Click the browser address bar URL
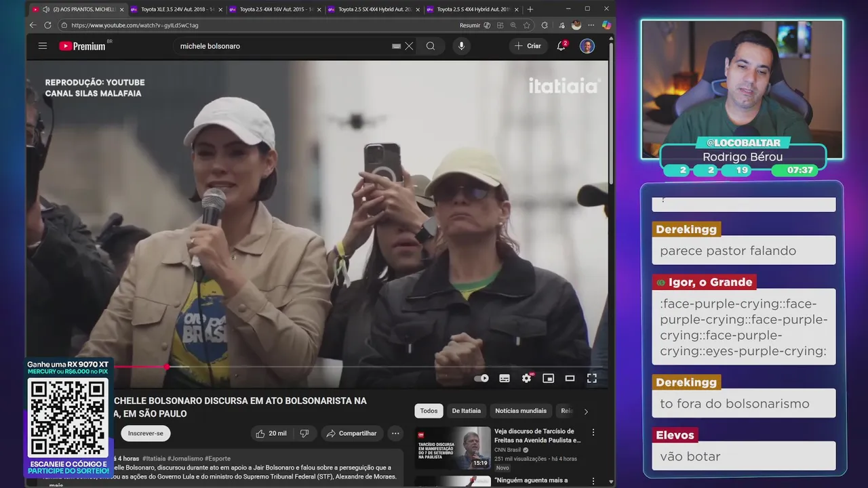This screenshot has height=488, width=868. pyautogui.click(x=135, y=25)
